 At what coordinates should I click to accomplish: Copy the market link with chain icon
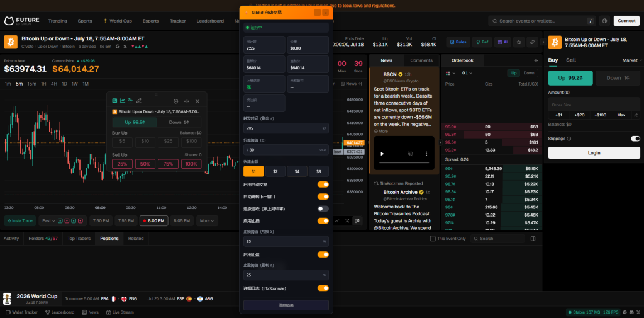(532, 42)
